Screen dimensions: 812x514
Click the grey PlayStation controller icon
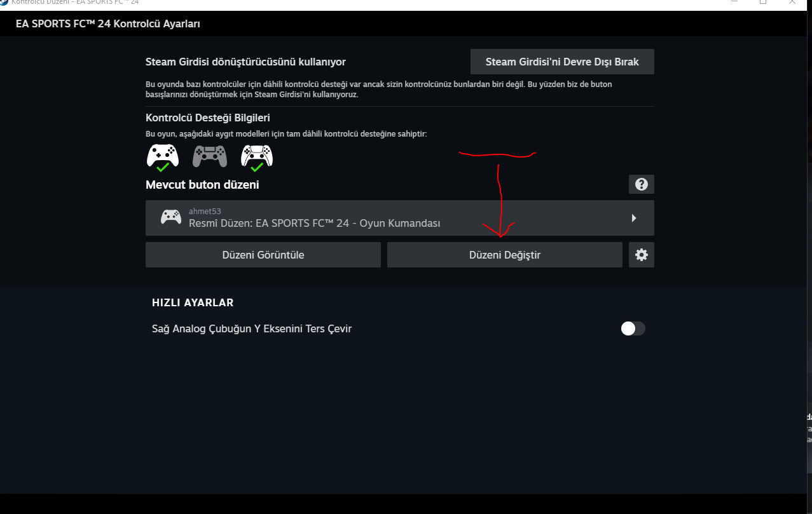210,156
